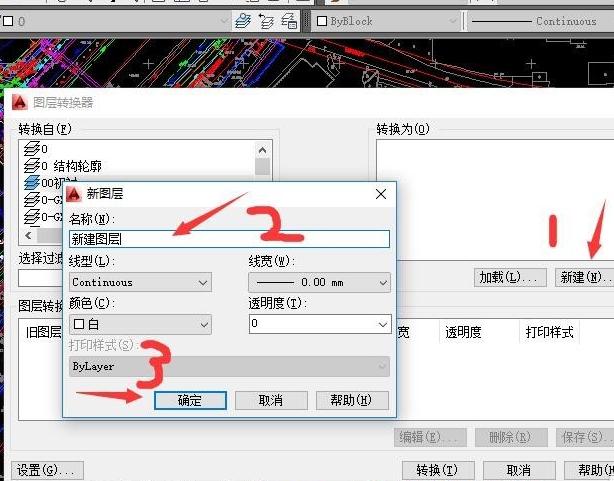Click the 打印样式 column header
This screenshot has width=614, height=481.
point(549,332)
